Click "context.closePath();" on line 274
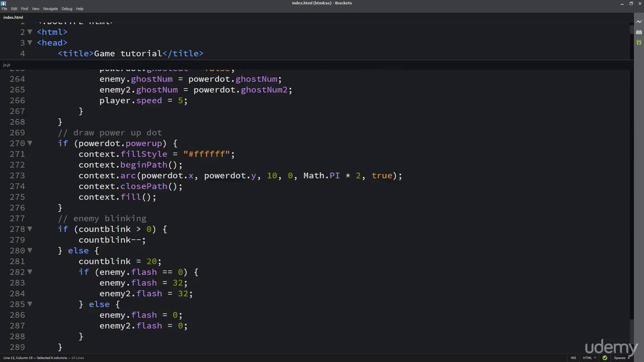Viewport: 644px width, 362px height. [130, 186]
